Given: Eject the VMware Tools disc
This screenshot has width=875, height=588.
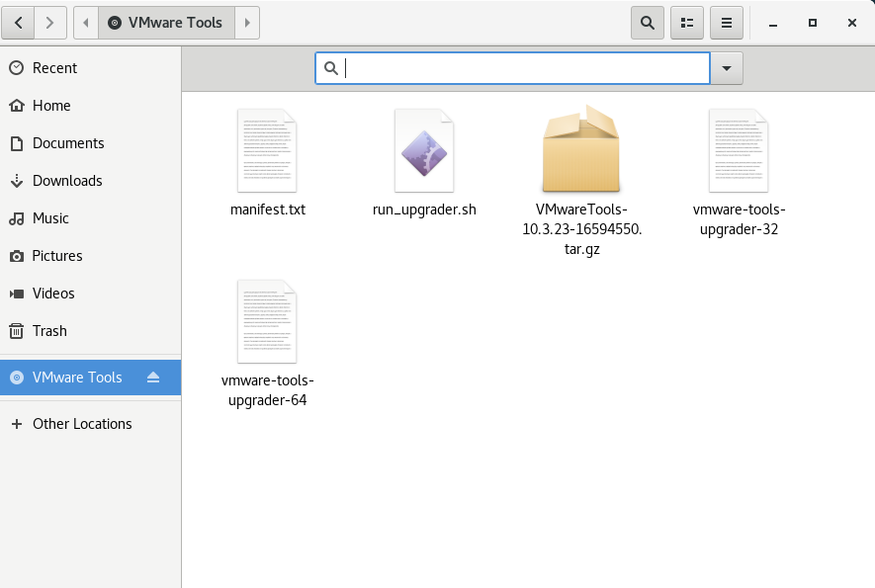Looking at the screenshot, I should [x=153, y=378].
